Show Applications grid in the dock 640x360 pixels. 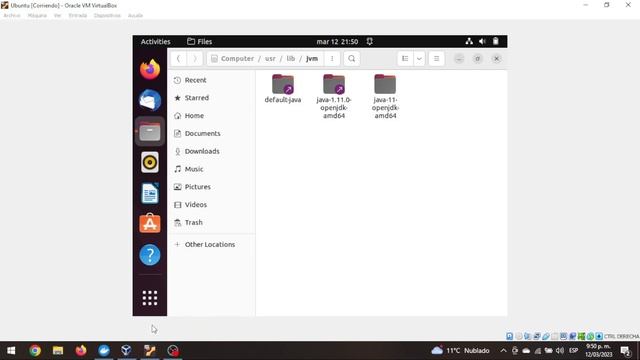coord(150,298)
